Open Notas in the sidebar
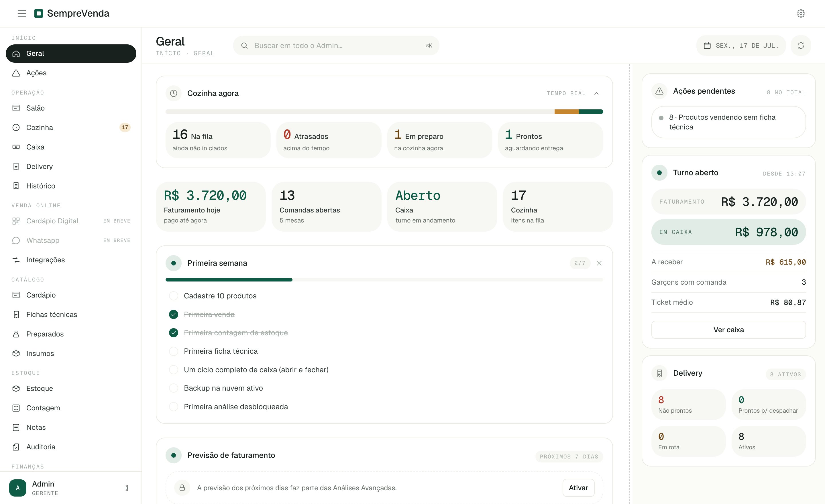 pyautogui.click(x=71, y=427)
